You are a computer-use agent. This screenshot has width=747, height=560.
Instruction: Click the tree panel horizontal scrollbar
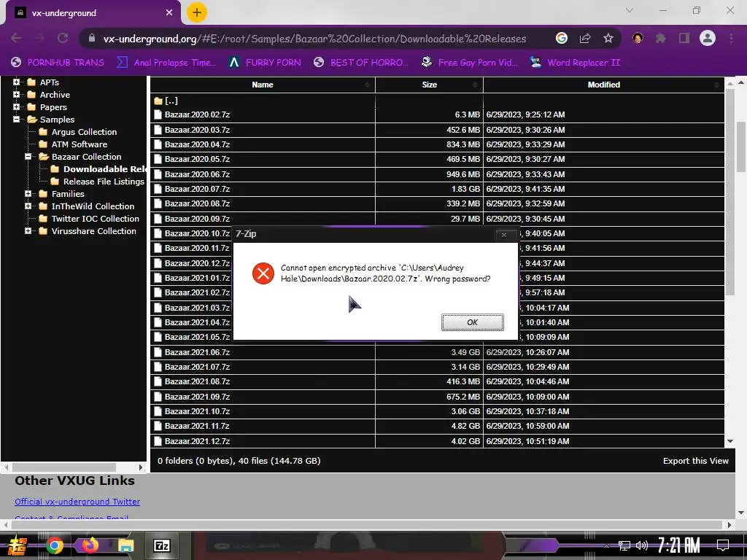[x=64, y=467]
